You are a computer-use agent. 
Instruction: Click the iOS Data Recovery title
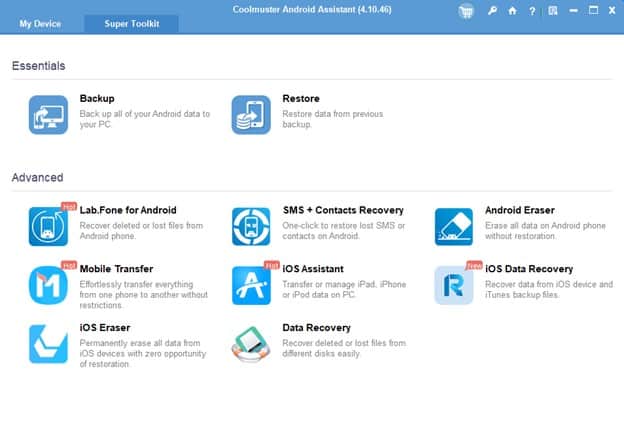pyautogui.click(x=529, y=269)
